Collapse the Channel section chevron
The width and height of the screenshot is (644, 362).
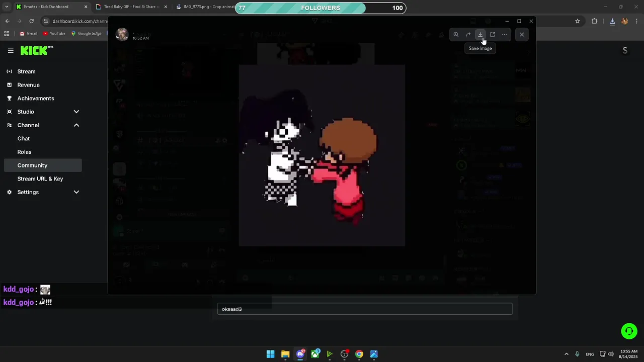tap(76, 125)
